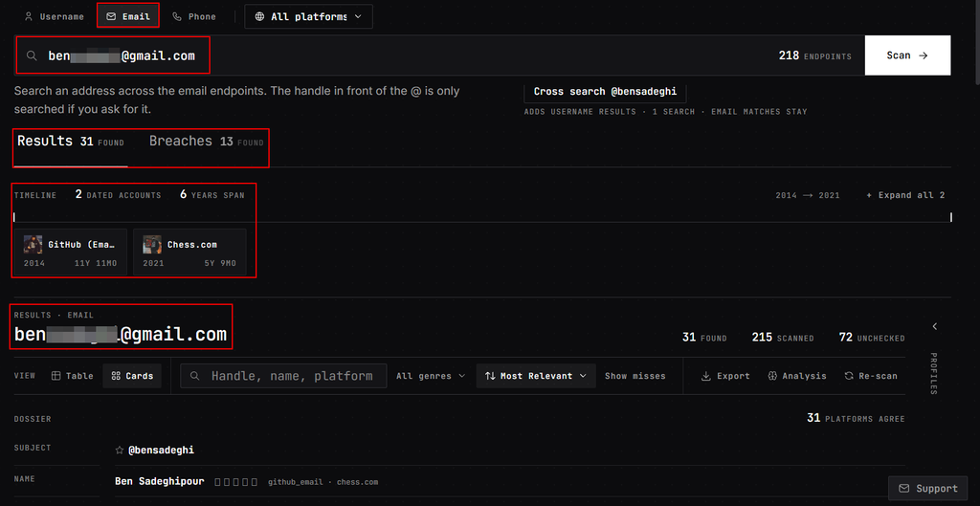980x506 pixels.
Task: Click the Chess.com card avatar thumbnail
Action: point(152,244)
